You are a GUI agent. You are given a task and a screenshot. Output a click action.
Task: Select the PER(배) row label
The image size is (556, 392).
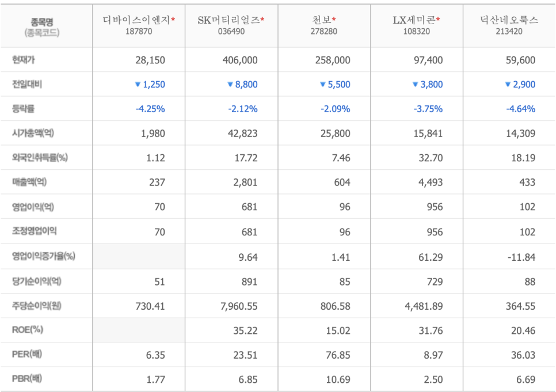27,354
